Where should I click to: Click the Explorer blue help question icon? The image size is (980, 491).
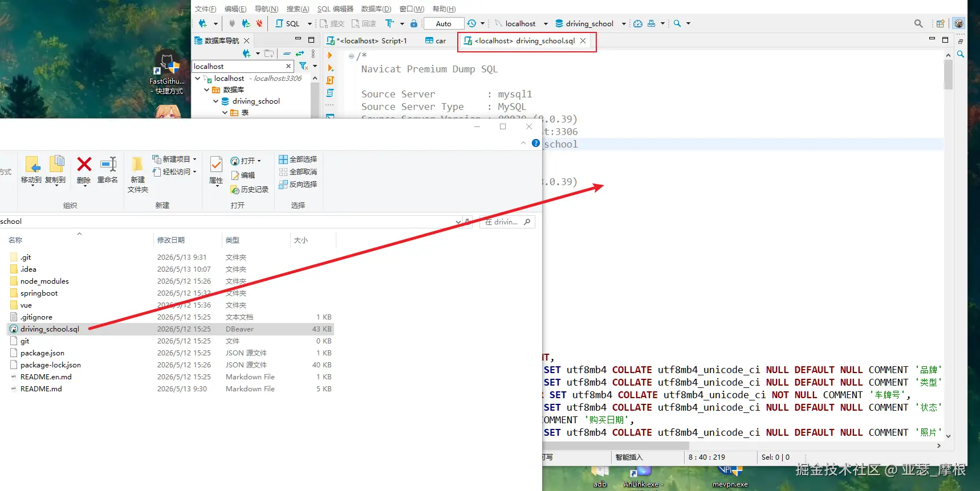tap(536, 143)
